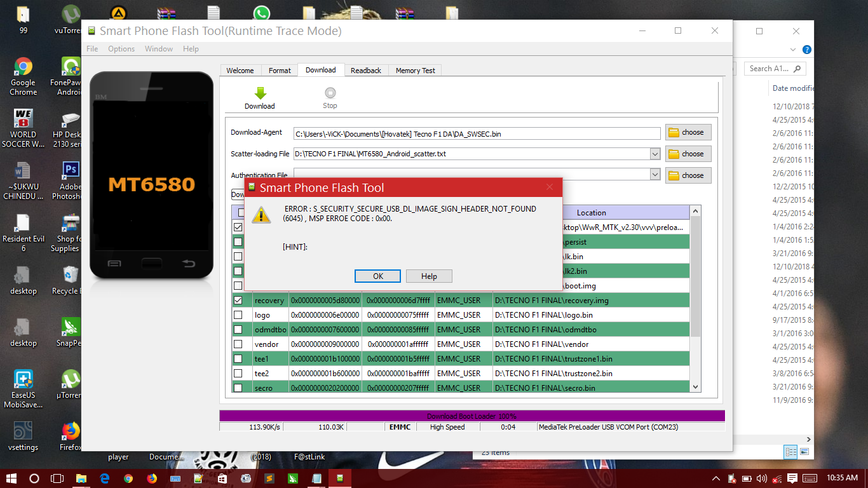Click the partition table vertical scrollbar thumb
868x488 pixels.
click(695, 277)
